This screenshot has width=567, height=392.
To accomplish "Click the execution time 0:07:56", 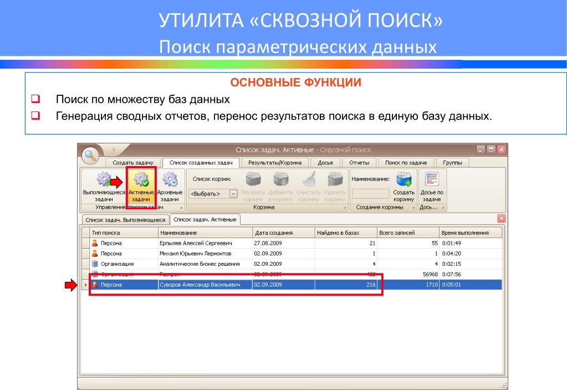I will click(x=452, y=274).
